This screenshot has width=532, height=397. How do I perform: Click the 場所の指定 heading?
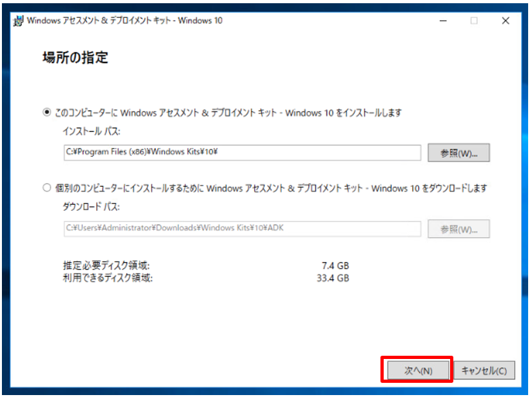pyautogui.click(x=75, y=57)
